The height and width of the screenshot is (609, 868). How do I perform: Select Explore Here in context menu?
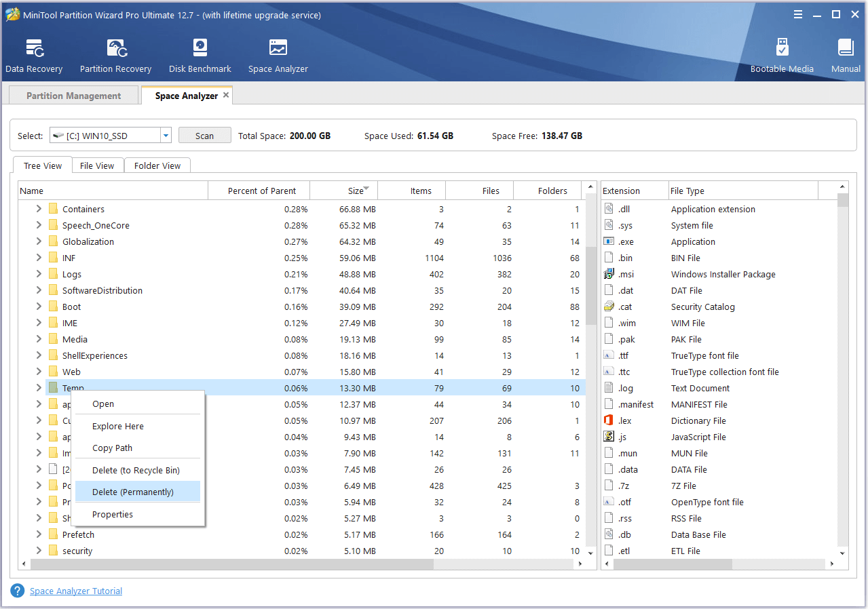138,427
